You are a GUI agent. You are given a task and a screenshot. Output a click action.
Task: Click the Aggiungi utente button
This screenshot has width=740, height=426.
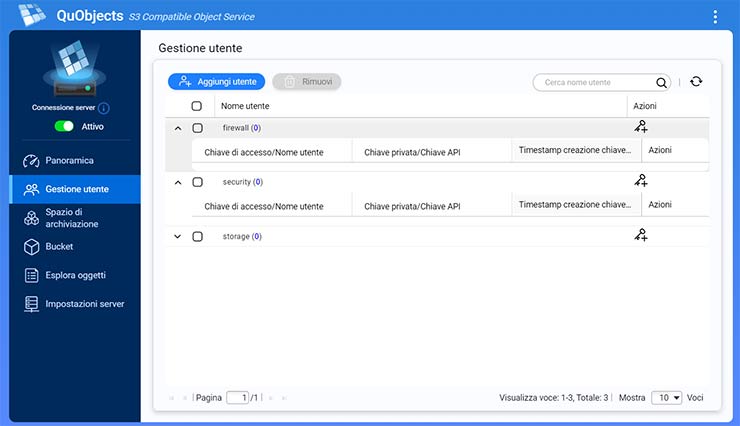coord(216,82)
